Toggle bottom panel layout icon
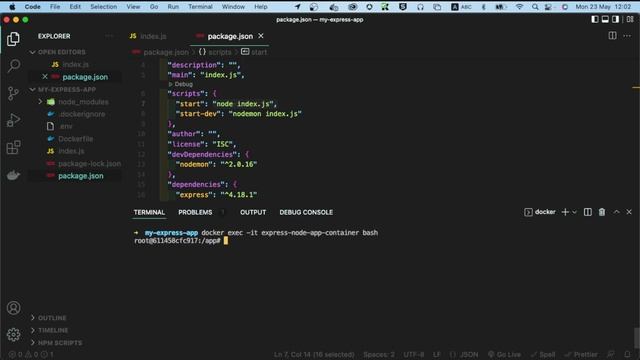This screenshot has width=640, height=360. pos(605,19)
